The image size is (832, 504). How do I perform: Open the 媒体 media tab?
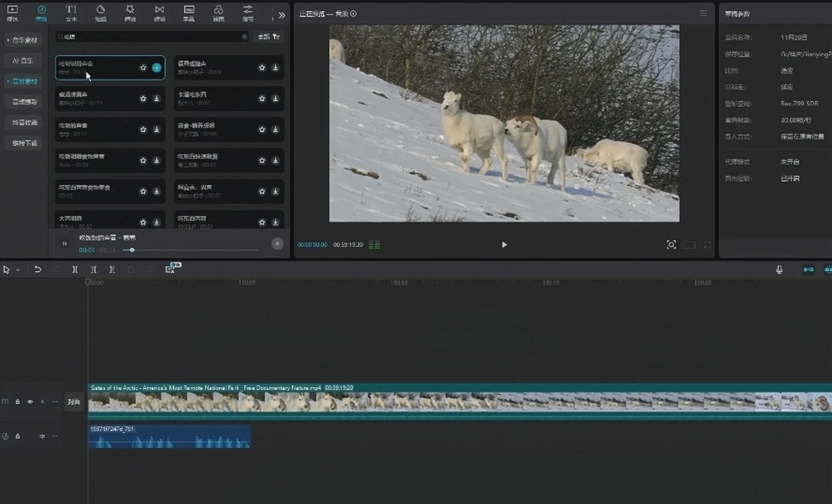point(13,13)
